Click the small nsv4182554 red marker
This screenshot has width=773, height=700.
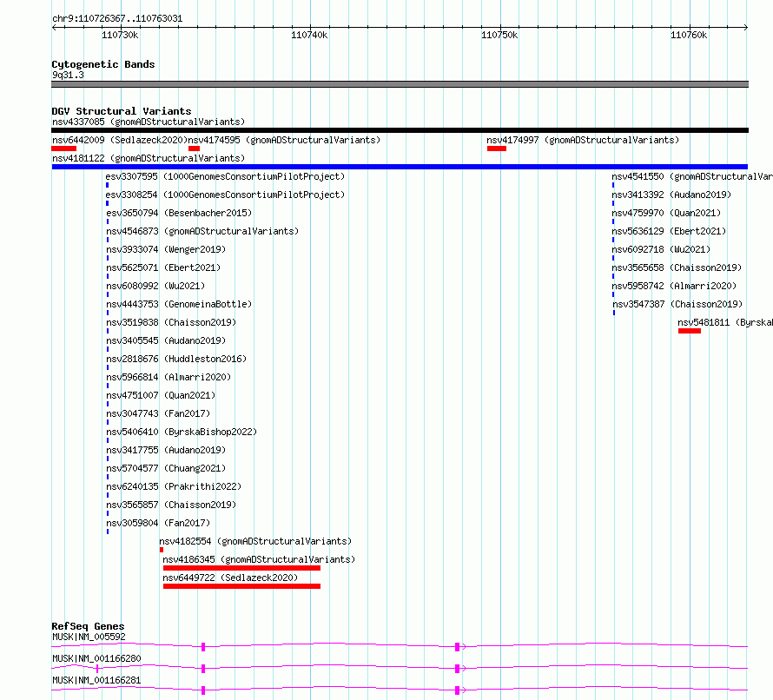coord(162,550)
